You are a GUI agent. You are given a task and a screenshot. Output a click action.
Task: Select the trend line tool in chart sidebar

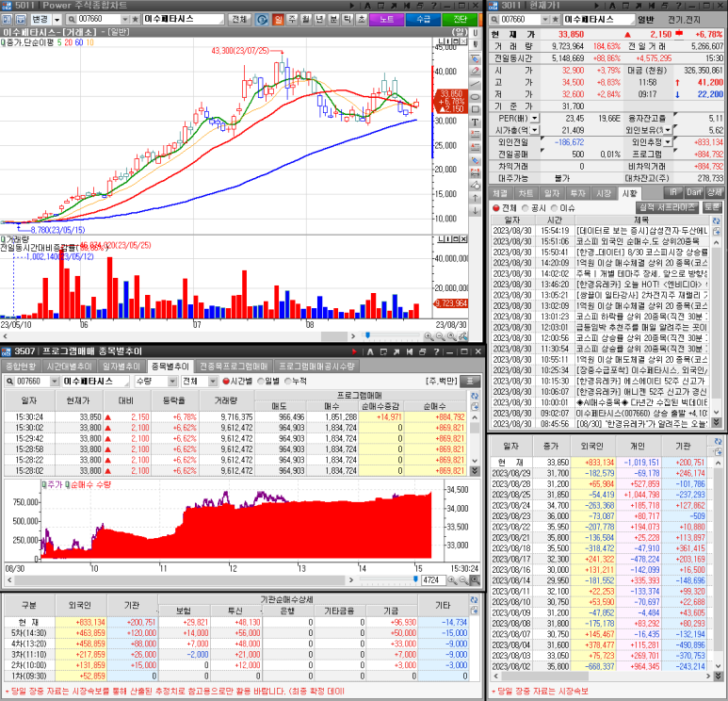pos(475,84)
